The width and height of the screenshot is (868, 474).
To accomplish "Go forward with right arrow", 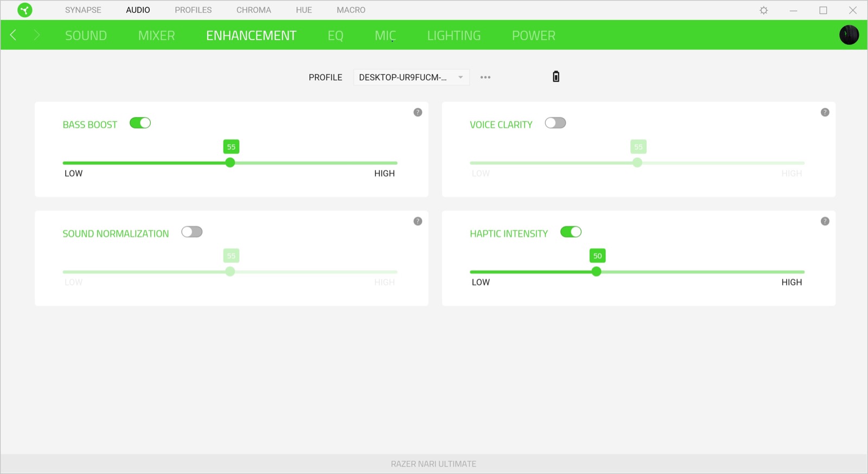I will click(x=37, y=35).
